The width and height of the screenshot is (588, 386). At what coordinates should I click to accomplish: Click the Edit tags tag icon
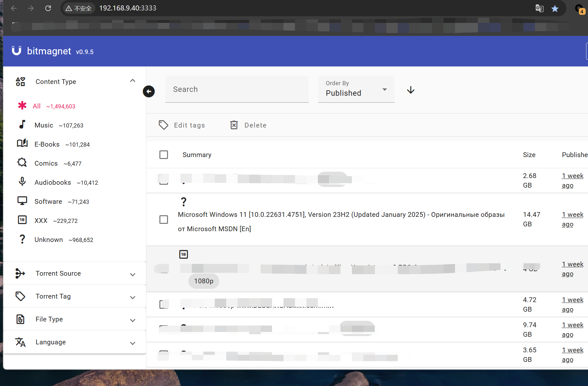click(x=164, y=125)
